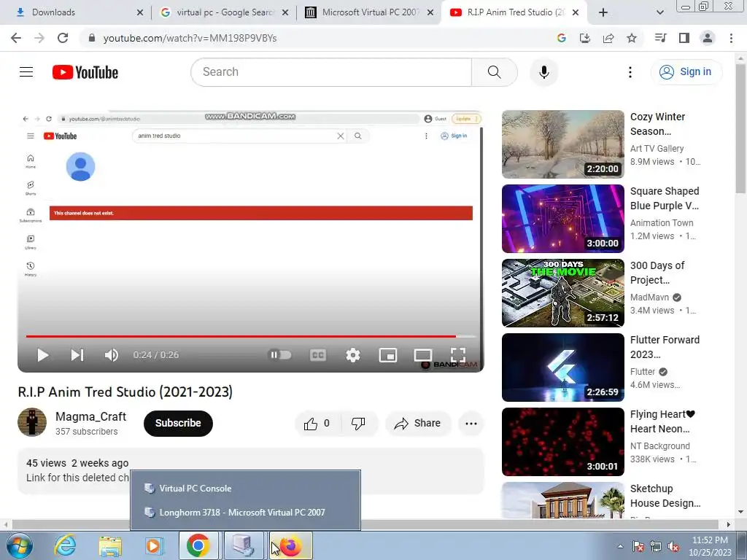Open Windows Media Player from taskbar

coord(153,545)
